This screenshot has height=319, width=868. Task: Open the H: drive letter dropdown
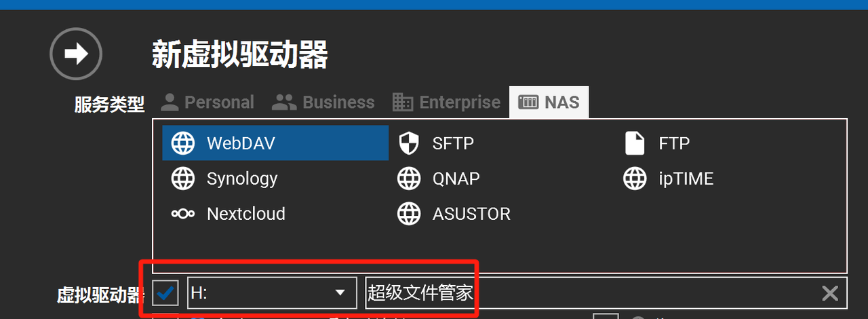coord(272,293)
